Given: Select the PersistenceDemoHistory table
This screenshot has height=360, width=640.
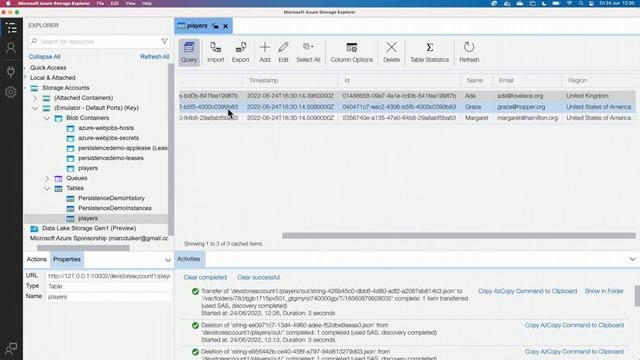Looking at the screenshot, I should pyautogui.click(x=111, y=198).
